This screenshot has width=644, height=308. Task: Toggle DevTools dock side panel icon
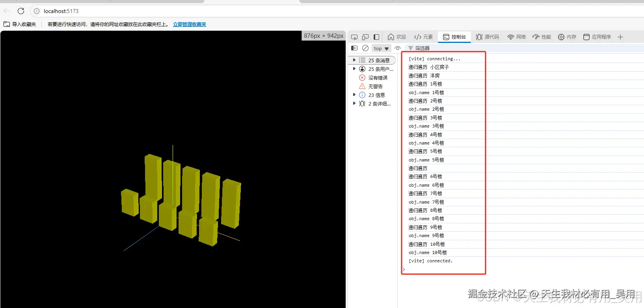pyautogui.click(x=376, y=37)
